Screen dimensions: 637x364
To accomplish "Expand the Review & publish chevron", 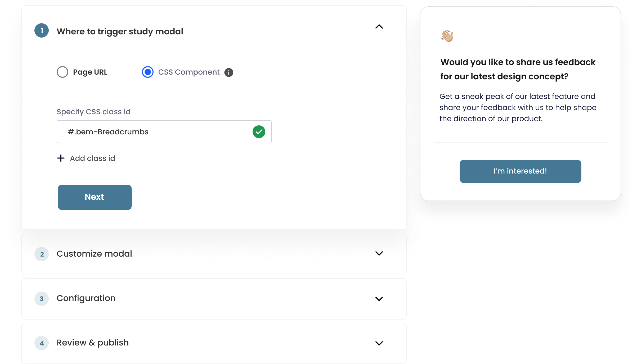I will 379,343.
